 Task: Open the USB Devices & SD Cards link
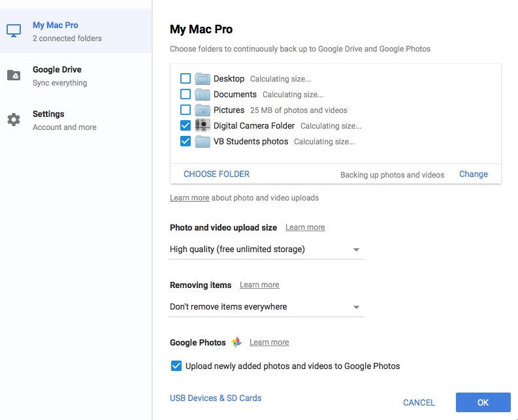coord(216,398)
